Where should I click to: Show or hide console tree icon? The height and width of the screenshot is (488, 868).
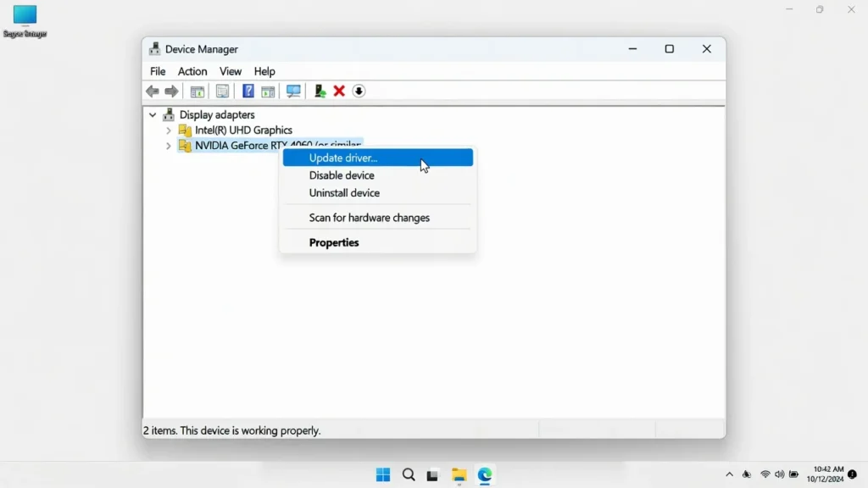tap(197, 91)
